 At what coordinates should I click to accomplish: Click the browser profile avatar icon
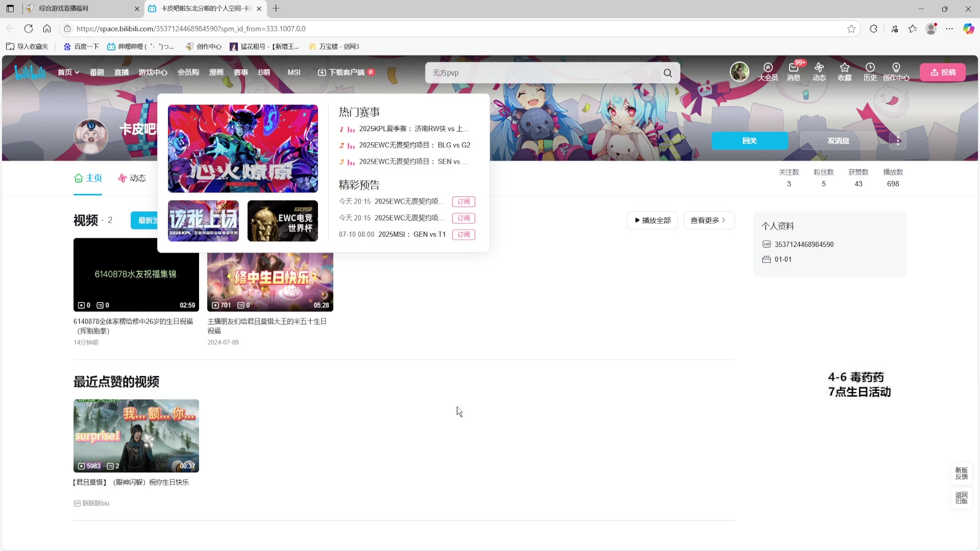[x=932, y=29]
